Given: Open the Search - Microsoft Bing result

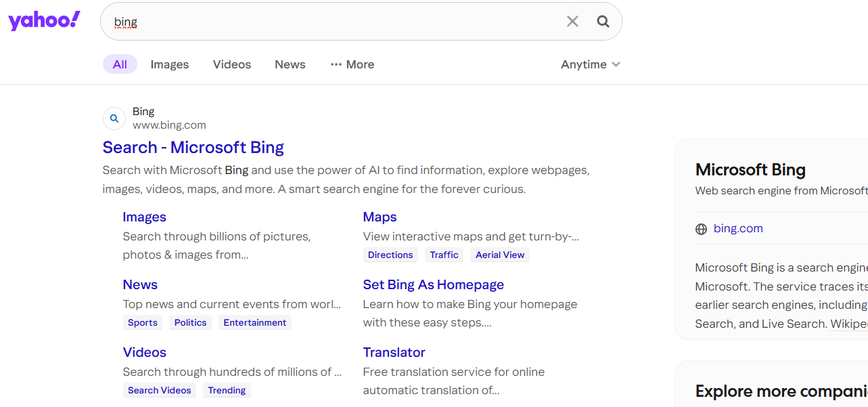Looking at the screenshot, I should point(193,147).
